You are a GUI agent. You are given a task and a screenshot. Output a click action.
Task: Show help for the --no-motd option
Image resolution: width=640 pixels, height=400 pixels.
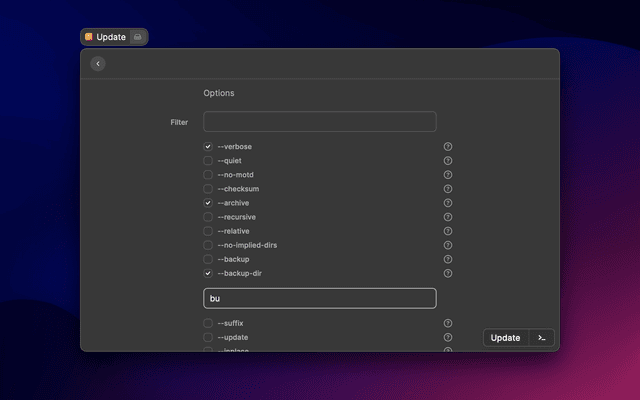pos(448,175)
